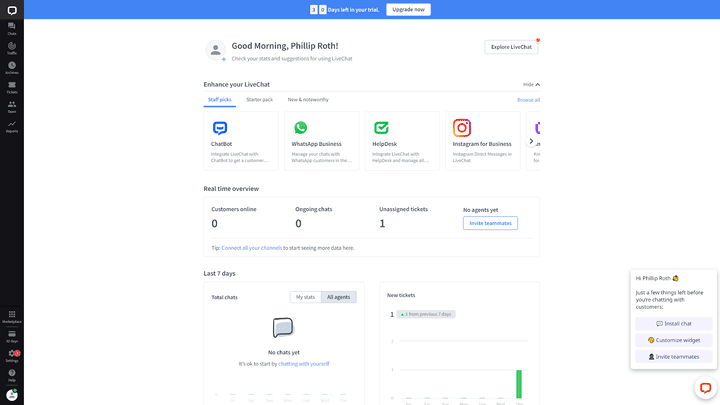Go to Archives in the sidebar

pyautogui.click(x=12, y=67)
